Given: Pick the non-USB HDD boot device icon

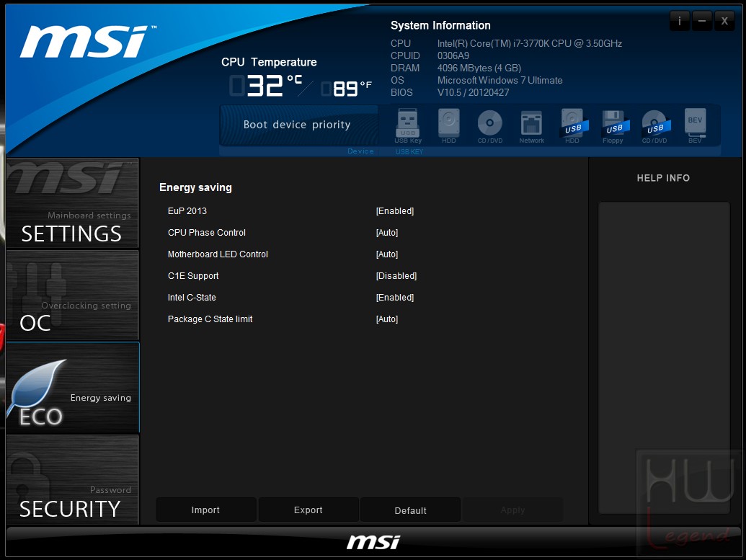Looking at the screenshot, I should coord(448,126).
